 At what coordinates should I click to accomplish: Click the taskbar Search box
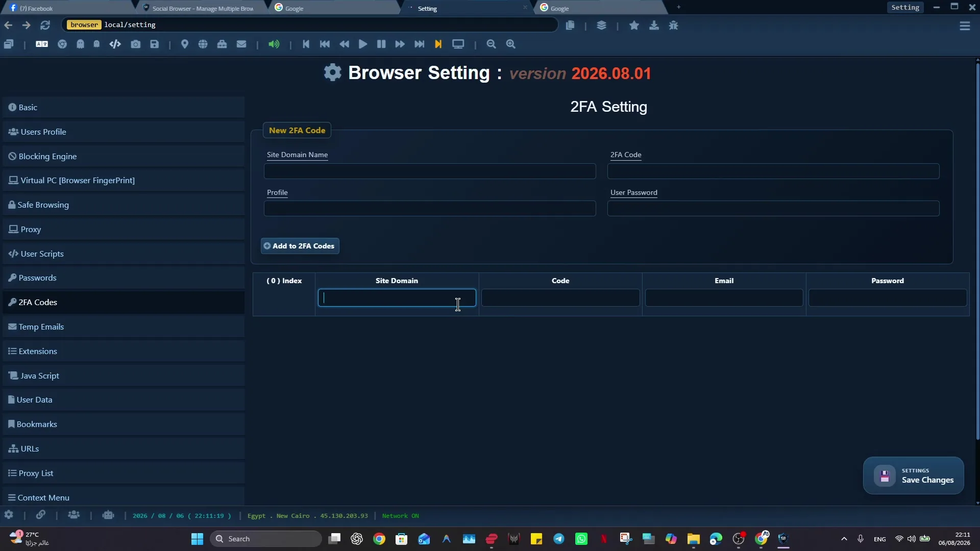pos(266,539)
